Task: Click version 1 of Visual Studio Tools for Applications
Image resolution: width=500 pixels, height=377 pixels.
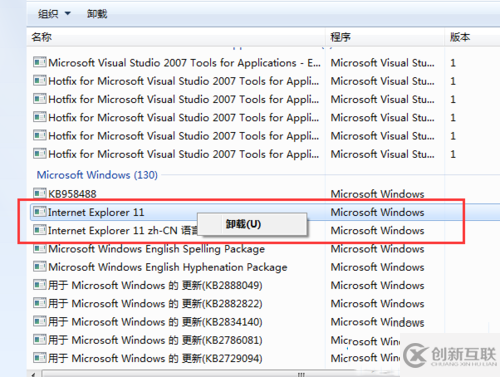Action: pyautogui.click(x=453, y=63)
